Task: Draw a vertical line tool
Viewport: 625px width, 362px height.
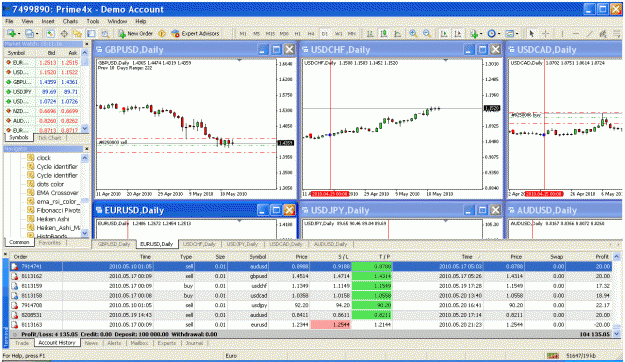Action: pos(562,34)
